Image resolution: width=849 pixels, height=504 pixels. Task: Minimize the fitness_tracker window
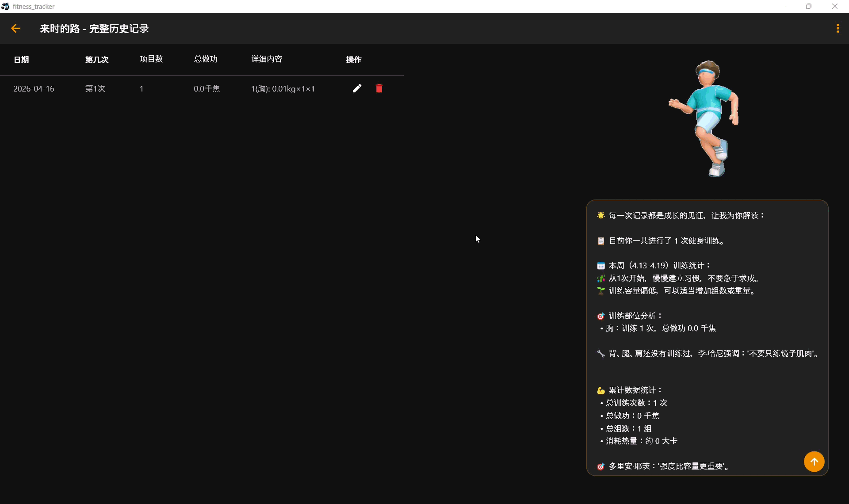pyautogui.click(x=783, y=6)
